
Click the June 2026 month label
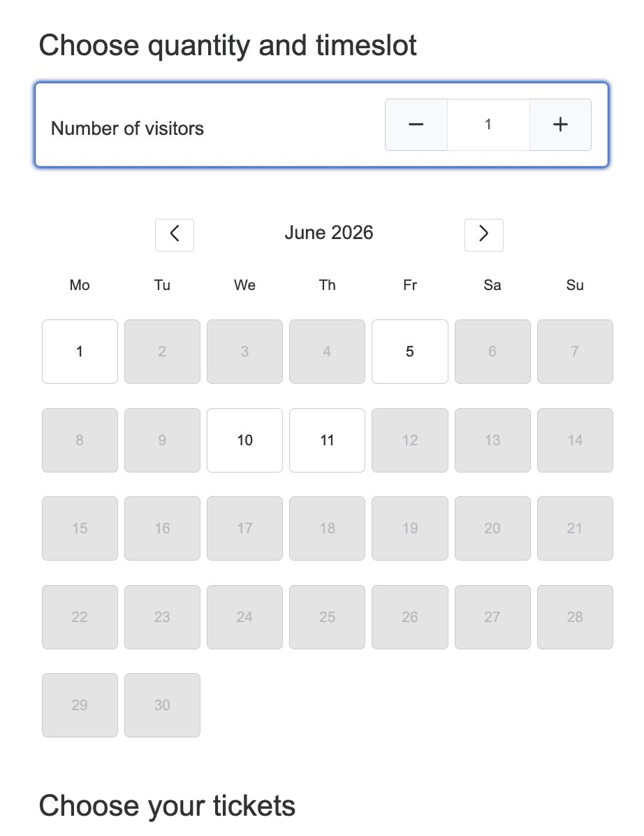[329, 233]
